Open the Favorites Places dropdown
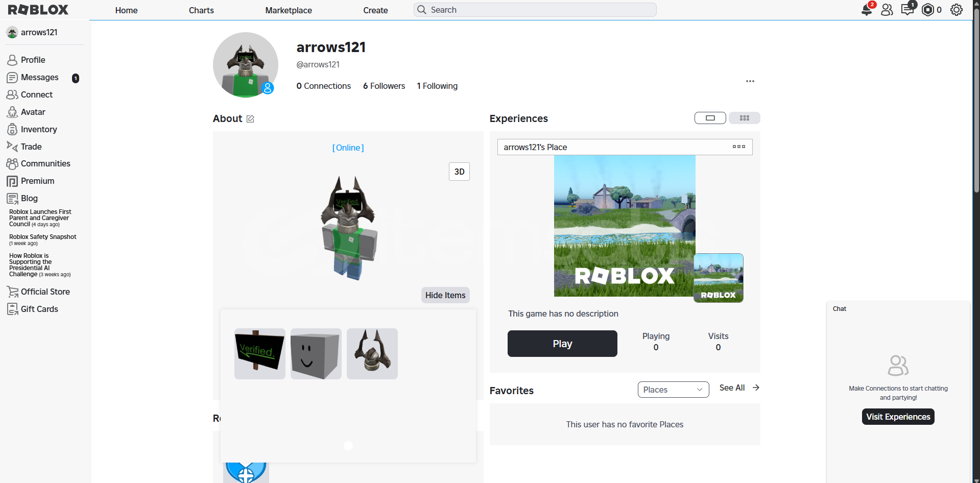Viewport: 980px width, 483px height. (x=674, y=390)
